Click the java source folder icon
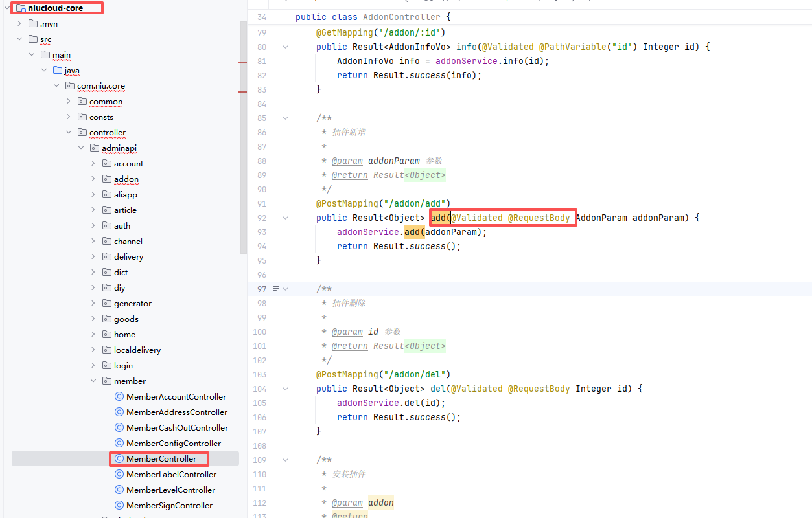 [58, 71]
